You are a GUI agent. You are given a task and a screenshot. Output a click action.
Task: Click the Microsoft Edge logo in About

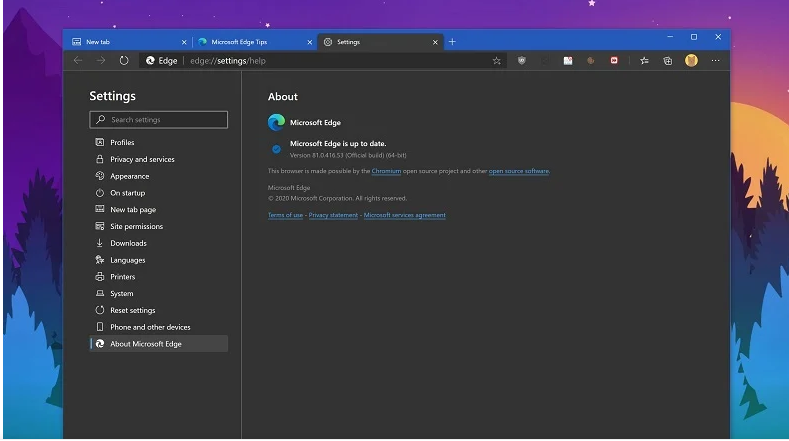coord(276,122)
